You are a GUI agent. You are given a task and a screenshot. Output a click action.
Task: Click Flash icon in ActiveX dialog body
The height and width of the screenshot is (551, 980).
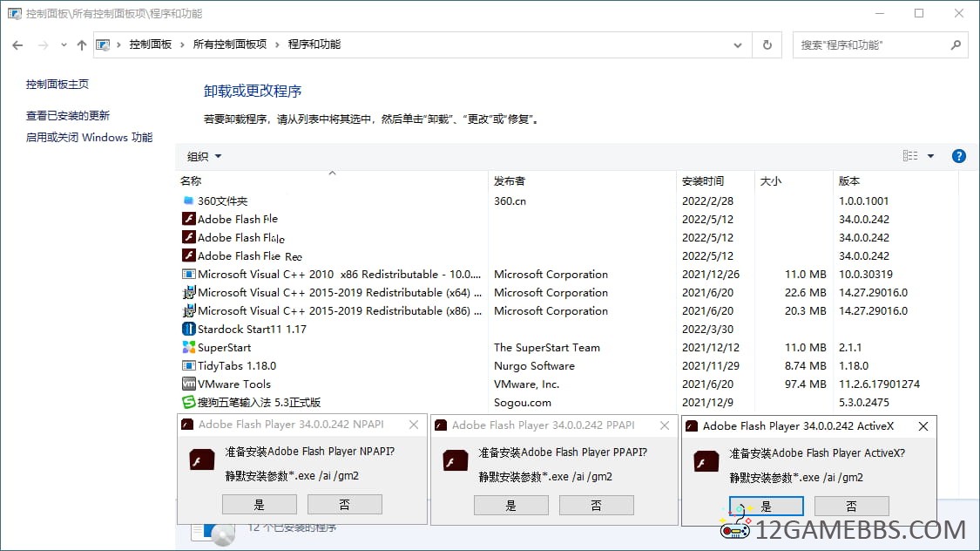[x=706, y=462]
